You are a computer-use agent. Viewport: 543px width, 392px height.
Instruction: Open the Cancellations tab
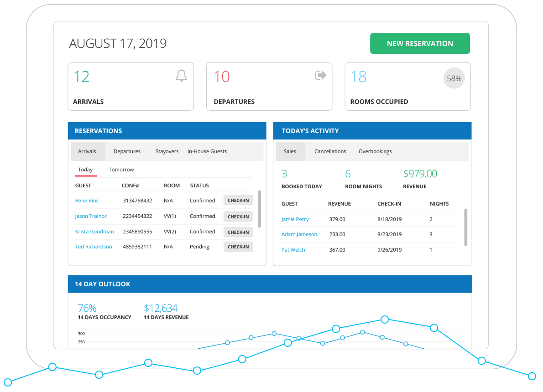tap(330, 151)
